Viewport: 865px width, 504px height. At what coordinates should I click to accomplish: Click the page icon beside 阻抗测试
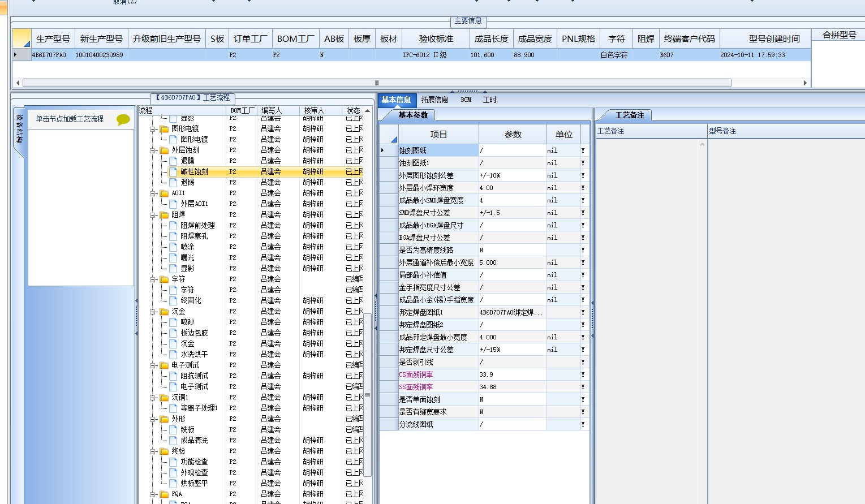pos(174,376)
